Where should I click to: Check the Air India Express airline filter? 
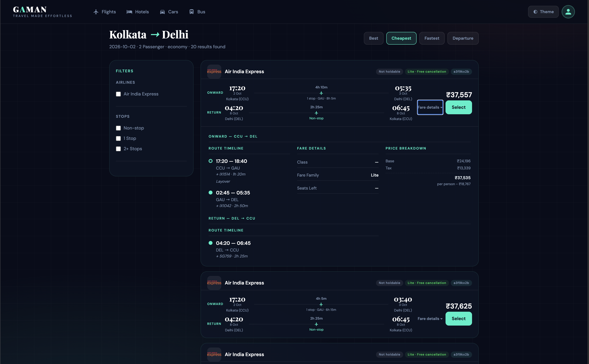(118, 94)
